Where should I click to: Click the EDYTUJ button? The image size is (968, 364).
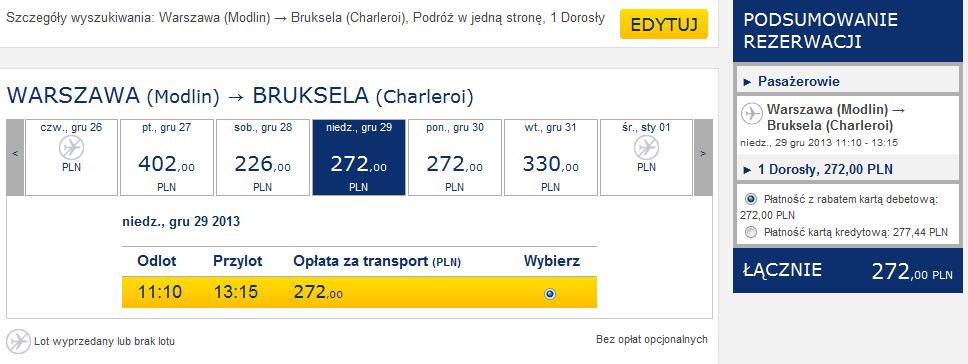pyautogui.click(x=664, y=24)
